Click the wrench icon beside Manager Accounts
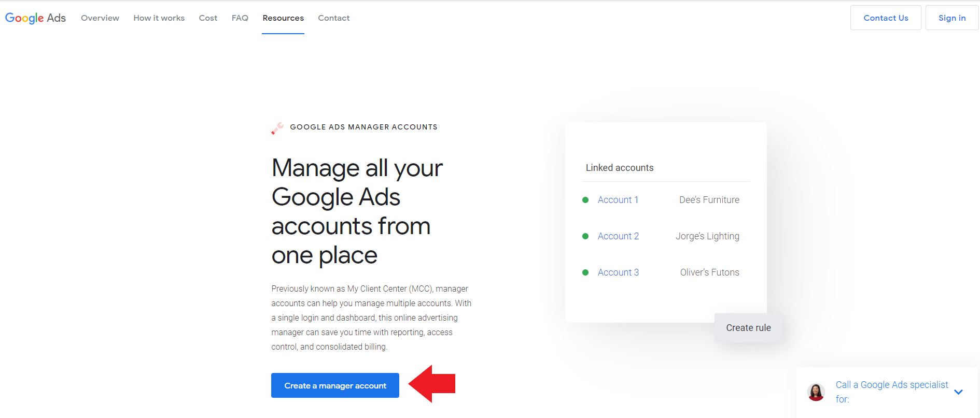 (277, 128)
